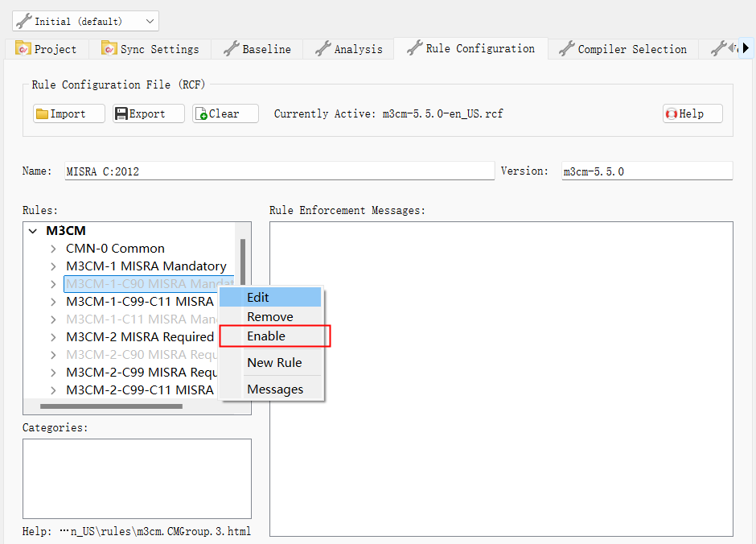
Task: Choose Enable from the context menu
Action: [266, 336]
